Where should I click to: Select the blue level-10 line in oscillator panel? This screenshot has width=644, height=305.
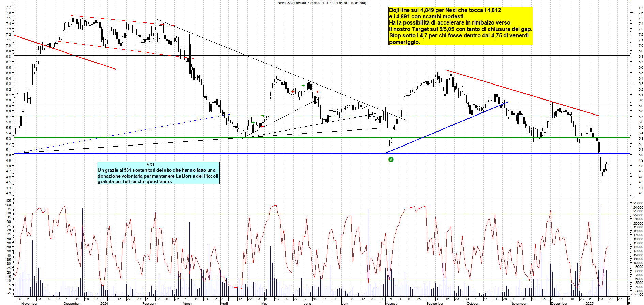tap(322, 280)
